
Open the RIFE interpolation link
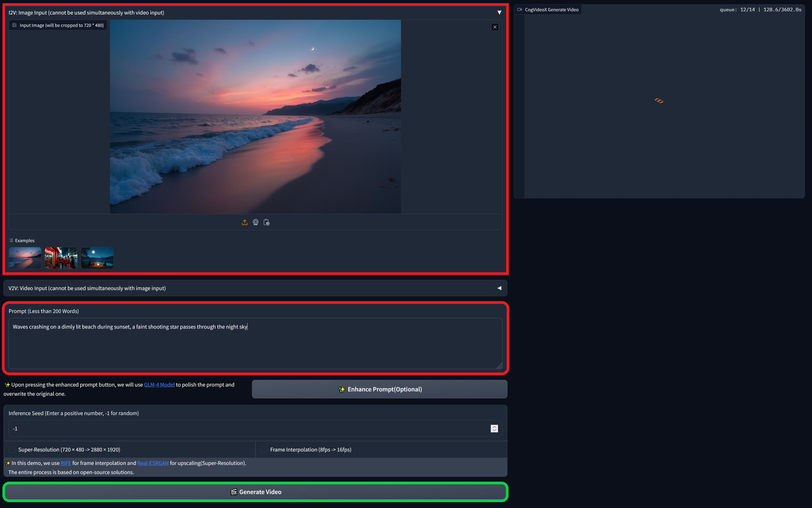pyautogui.click(x=66, y=463)
